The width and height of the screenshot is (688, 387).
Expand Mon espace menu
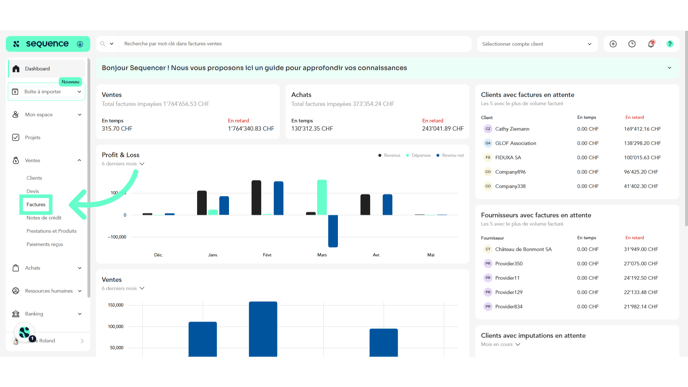click(79, 115)
